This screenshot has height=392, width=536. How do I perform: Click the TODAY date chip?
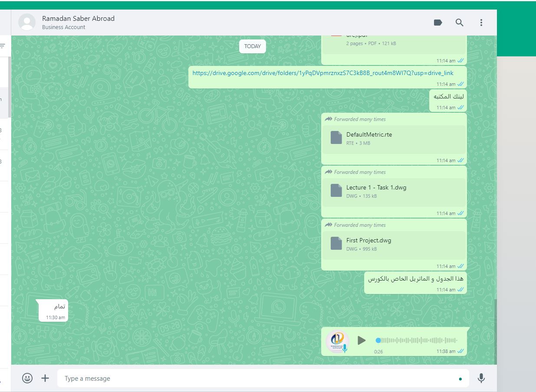[253, 46]
